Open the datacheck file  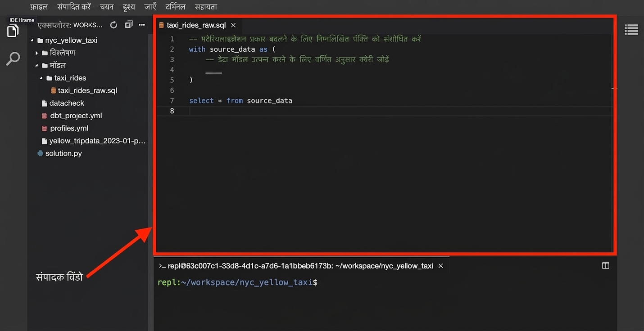coord(67,103)
